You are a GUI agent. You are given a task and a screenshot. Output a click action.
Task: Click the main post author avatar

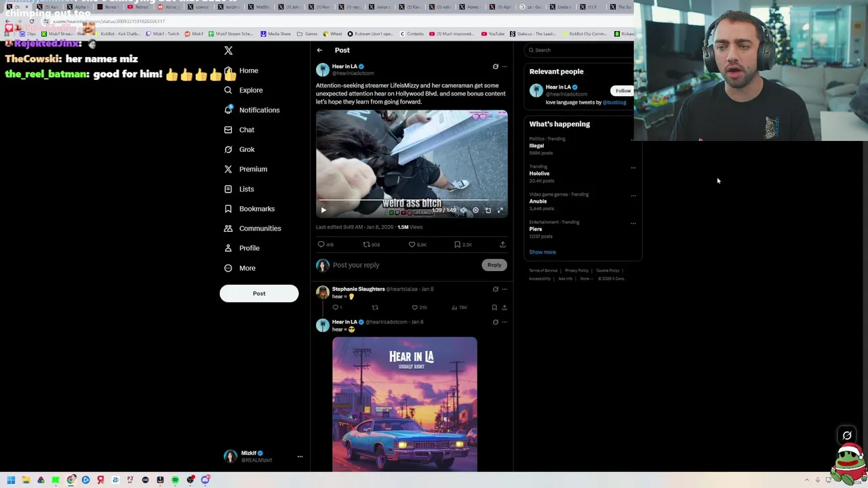tap(323, 70)
